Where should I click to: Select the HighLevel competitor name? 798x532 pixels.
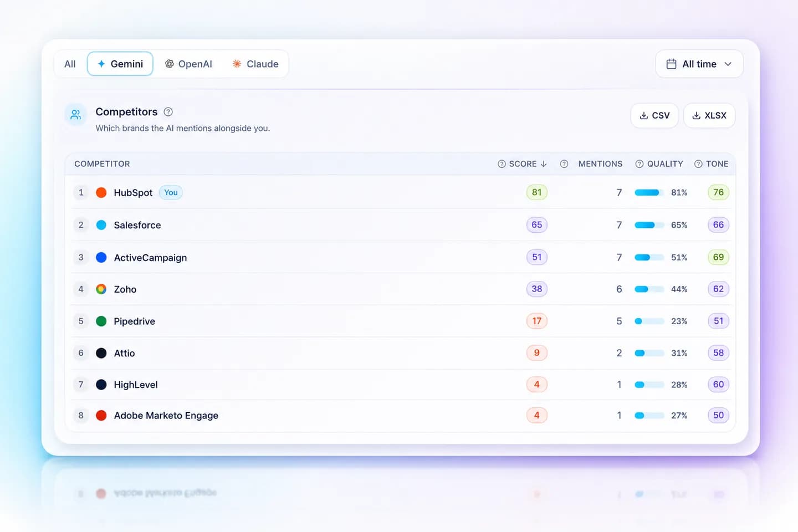pyautogui.click(x=136, y=385)
